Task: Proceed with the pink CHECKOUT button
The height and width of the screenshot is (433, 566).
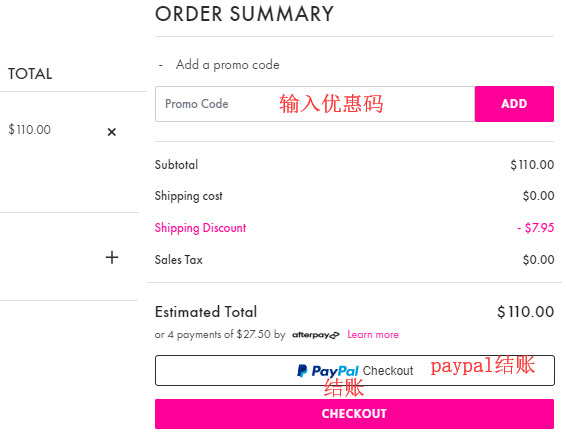Action: [354, 414]
